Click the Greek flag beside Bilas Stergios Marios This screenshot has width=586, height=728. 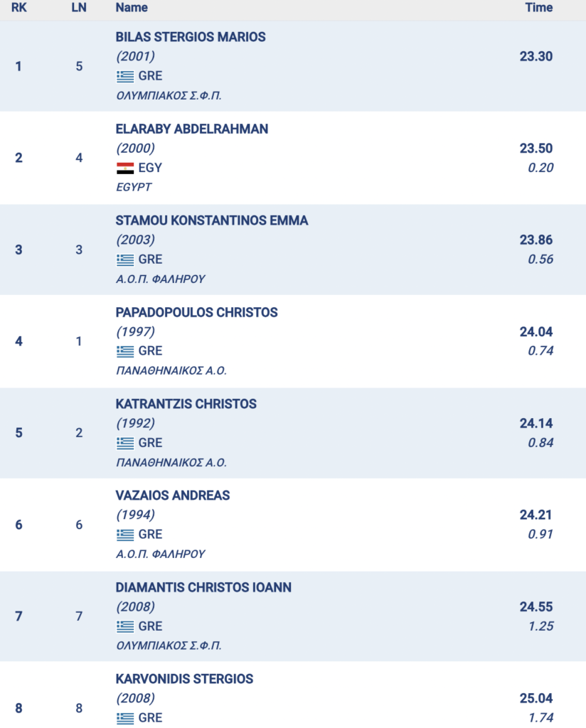click(125, 76)
